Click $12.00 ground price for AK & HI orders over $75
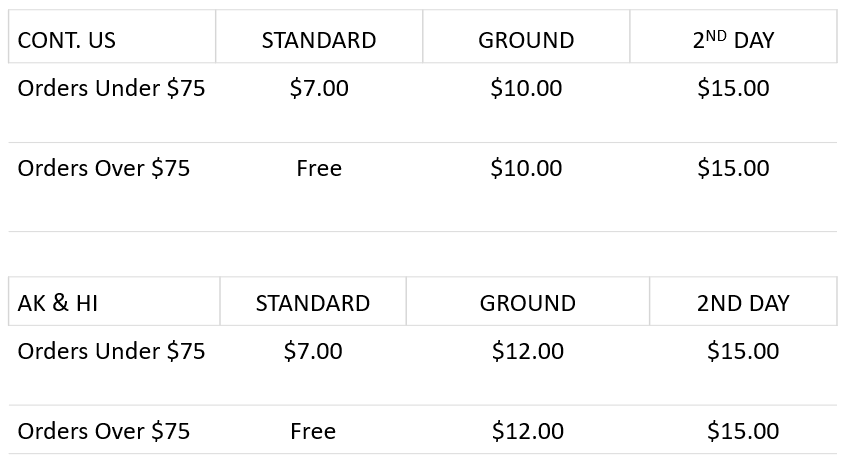The image size is (845, 463). pos(528,431)
